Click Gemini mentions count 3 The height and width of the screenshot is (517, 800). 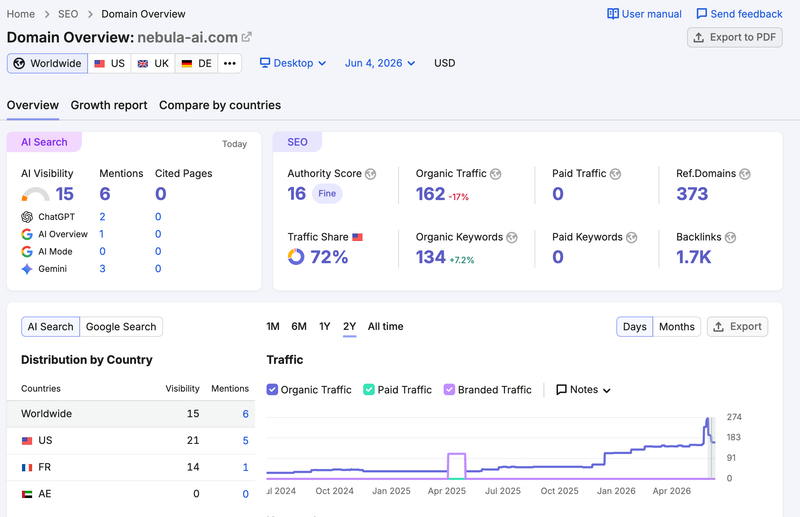tap(103, 269)
